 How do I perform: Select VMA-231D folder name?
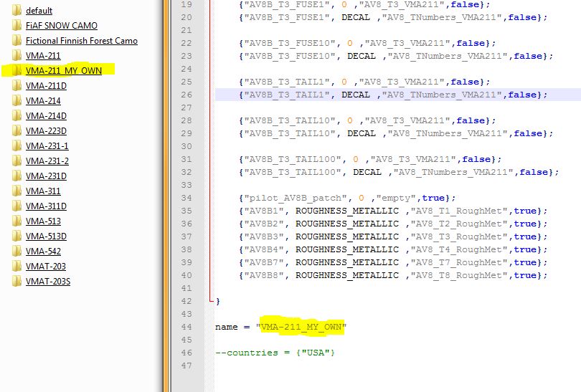click(46, 176)
